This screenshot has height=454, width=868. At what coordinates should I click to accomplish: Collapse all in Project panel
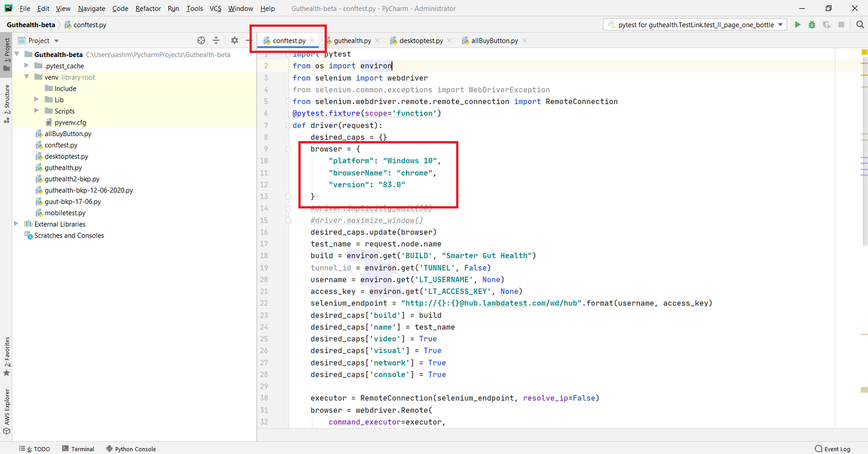click(216, 41)
